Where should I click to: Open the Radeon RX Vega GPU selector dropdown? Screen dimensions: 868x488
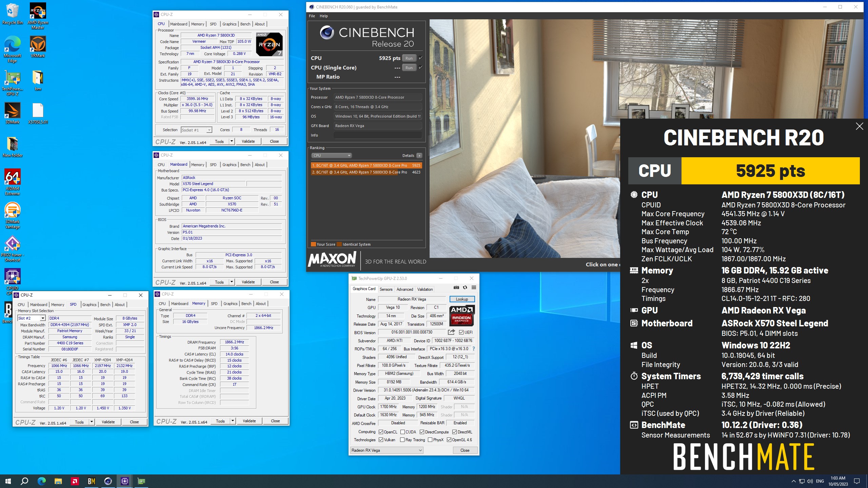coord(387,450)
